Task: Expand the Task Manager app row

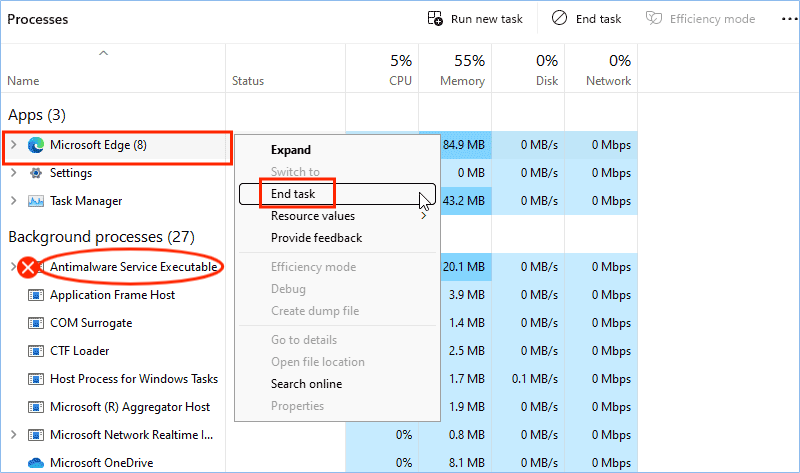Action: pos(14,201)
